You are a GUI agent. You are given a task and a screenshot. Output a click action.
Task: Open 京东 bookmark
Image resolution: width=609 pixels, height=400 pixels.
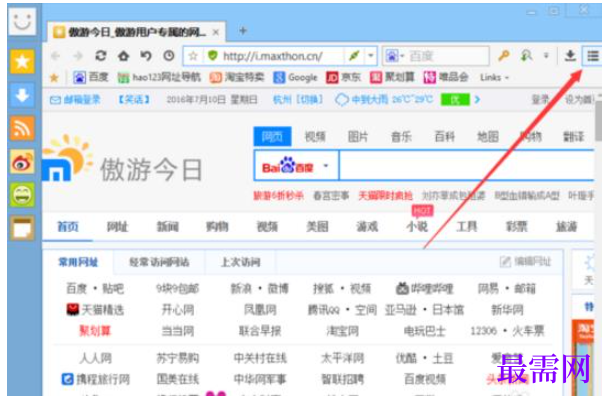tap(343, 78)
